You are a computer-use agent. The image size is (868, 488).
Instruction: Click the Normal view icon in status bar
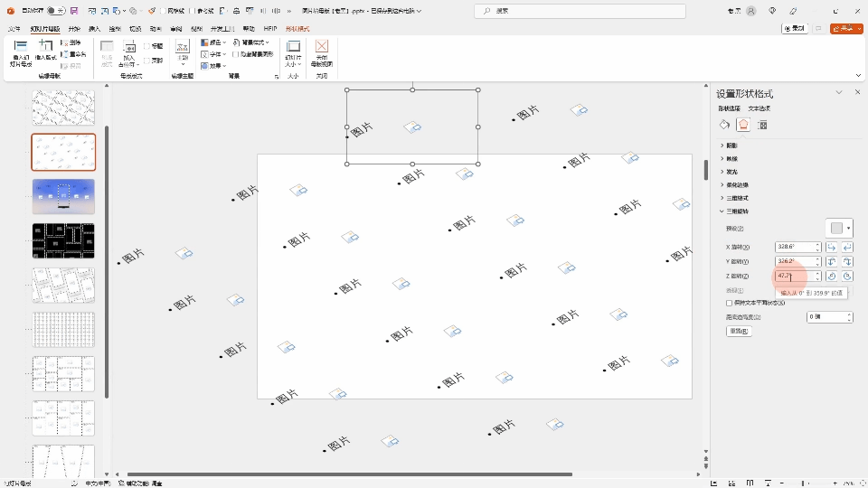click(713, 483)
